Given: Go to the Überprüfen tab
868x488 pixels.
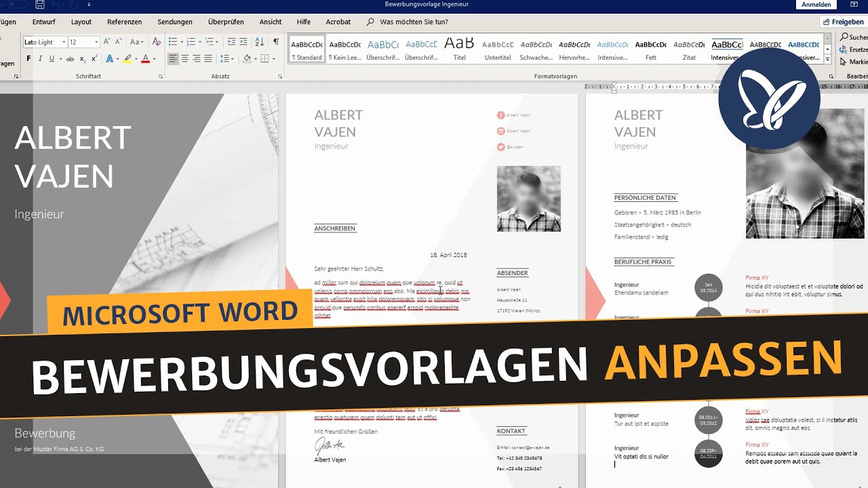Looking at the screenshot, I should (x=226, y=22).
